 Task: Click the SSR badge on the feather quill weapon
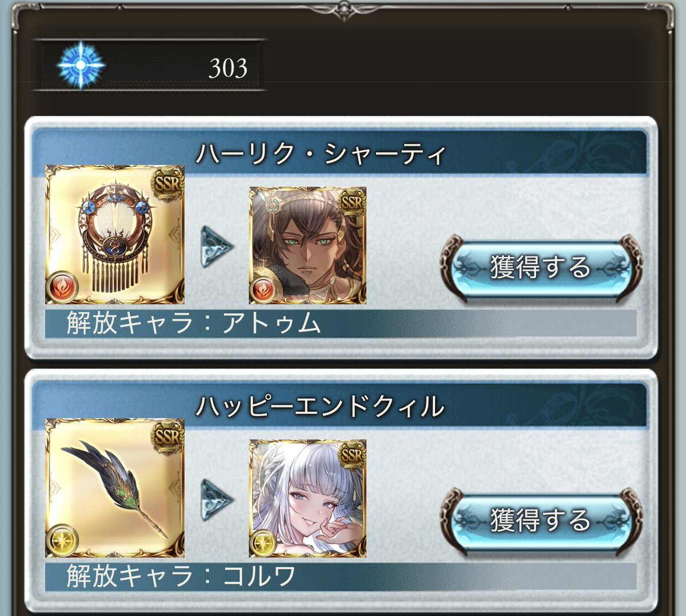tap(167, 437)
